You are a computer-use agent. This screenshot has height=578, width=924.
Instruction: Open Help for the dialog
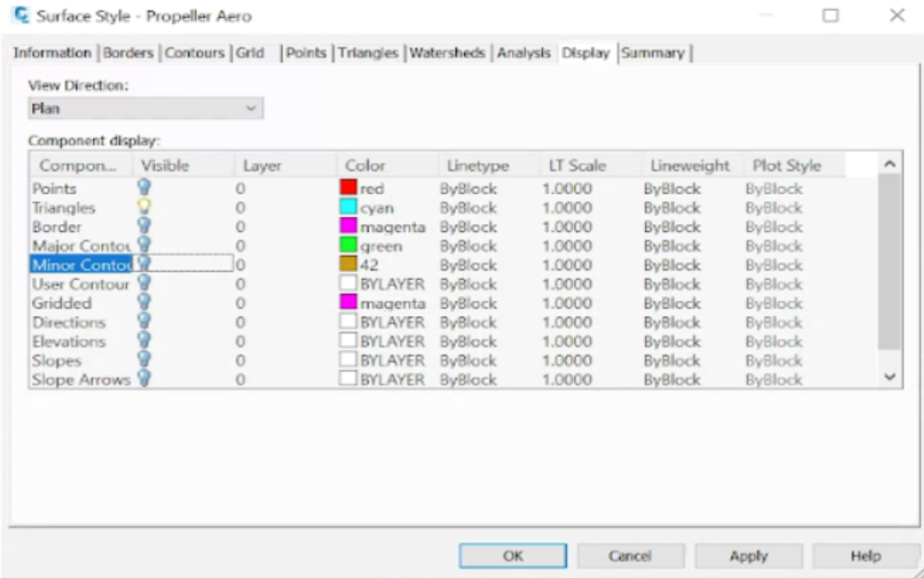pyautogui.click(x=866, y=555)
